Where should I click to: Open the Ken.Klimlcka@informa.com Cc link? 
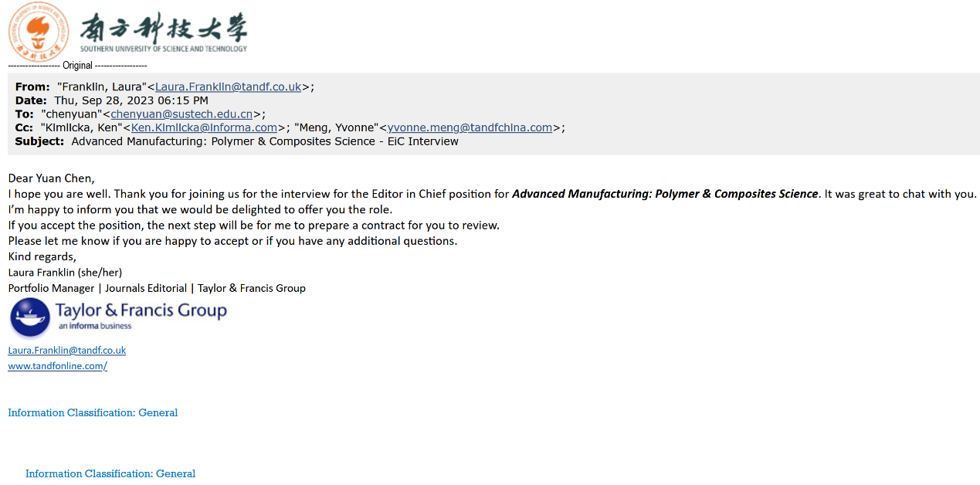pyautogui.click(x=204, y=127)
